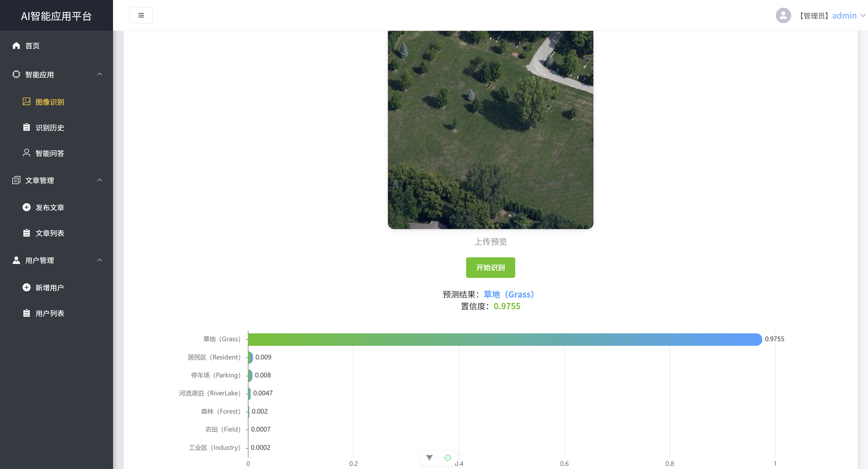The height and width of the screenshot is (469, 868).
Task: Open 文章列表 menu item
Action: point(50,233)
